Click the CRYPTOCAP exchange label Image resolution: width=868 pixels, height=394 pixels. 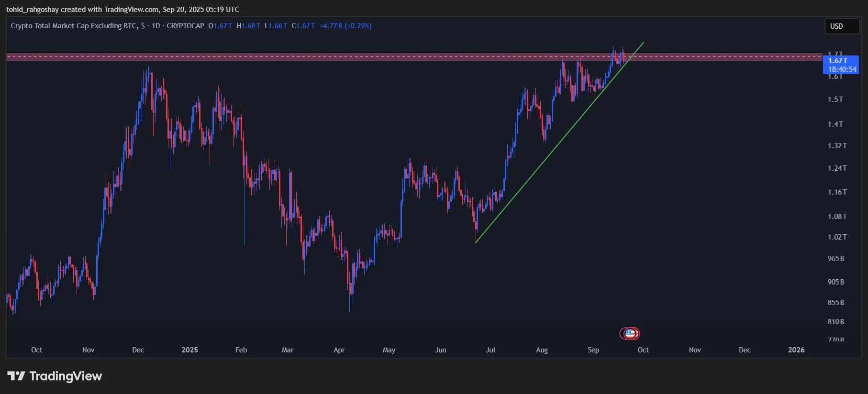tap(185, 26)
